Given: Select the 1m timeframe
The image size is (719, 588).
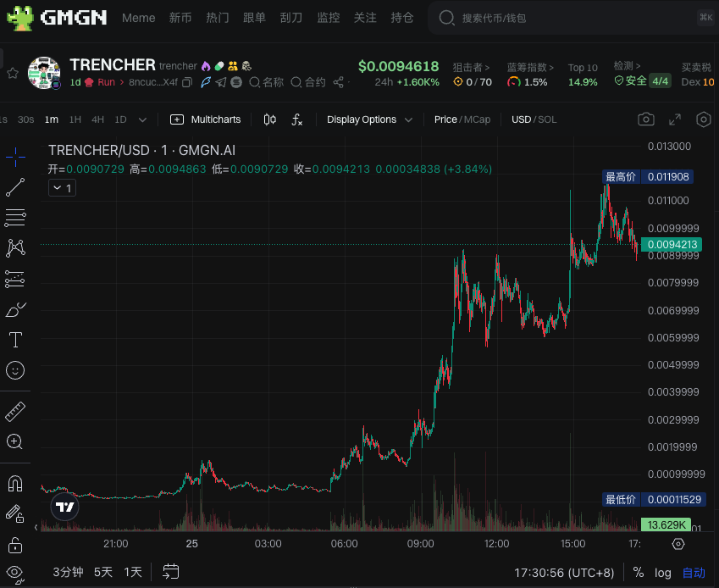Looking at the screenshot, I should point(52,119).
